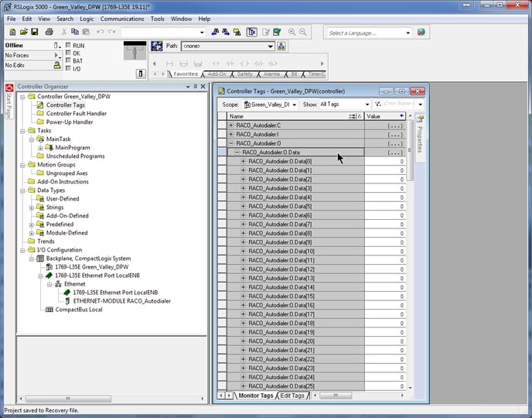Click the globe icon next to language selector
532x418 pixels.
(421, 33)
